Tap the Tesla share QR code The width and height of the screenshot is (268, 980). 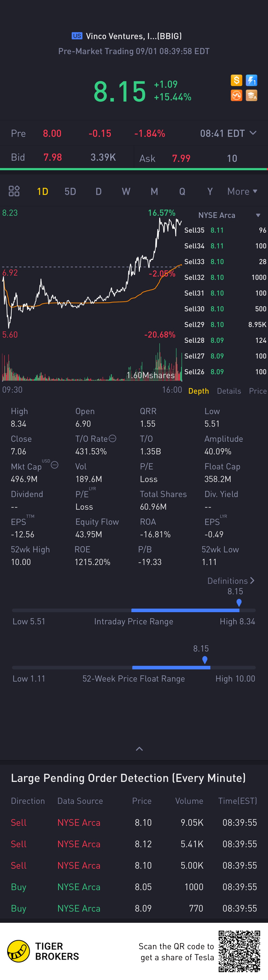pos(239,951)
